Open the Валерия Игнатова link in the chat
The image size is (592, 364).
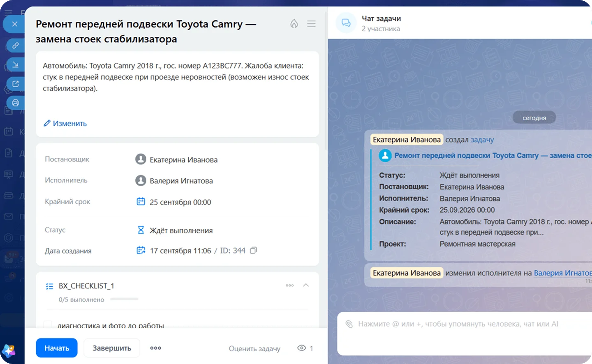[563, 273]
